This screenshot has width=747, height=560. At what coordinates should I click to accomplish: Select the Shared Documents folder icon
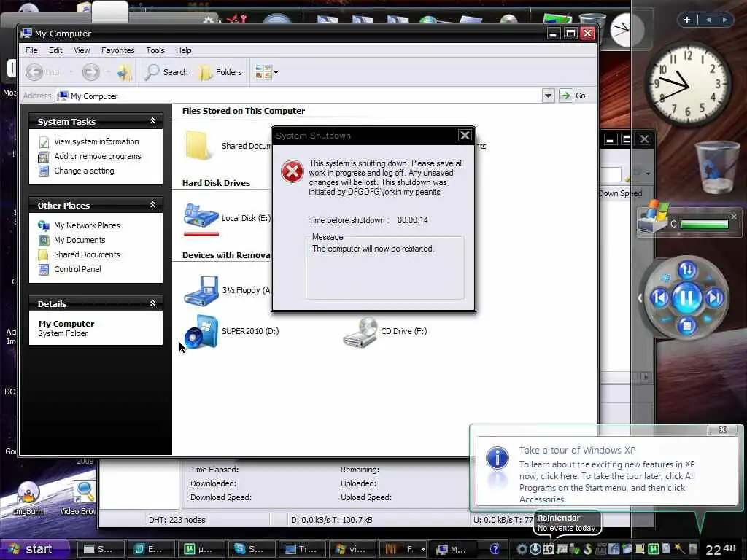[198, 145]
